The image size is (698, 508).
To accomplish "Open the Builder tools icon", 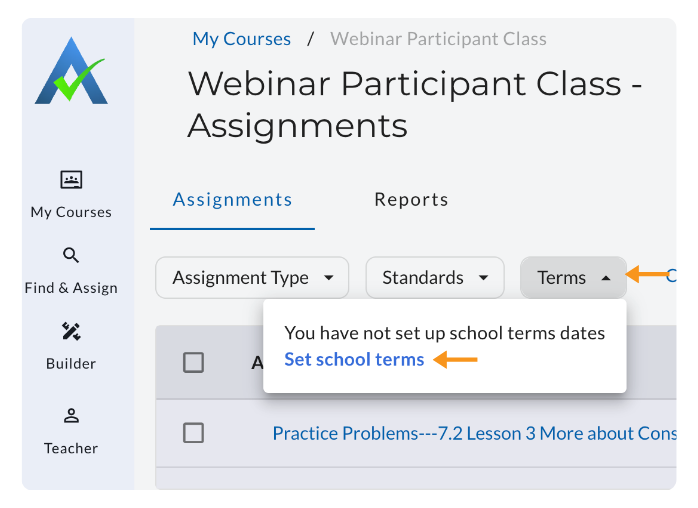I will 71,331.
